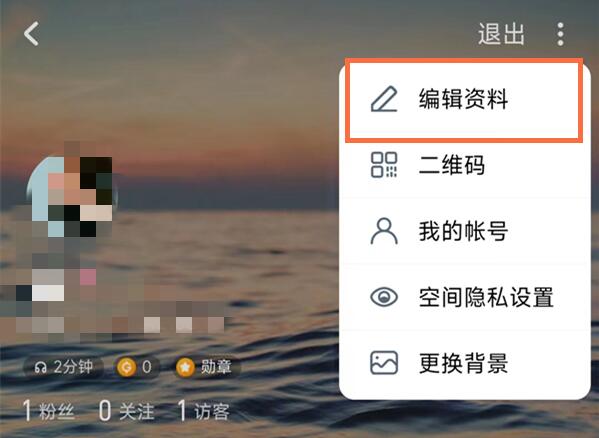The image size is (599, 438).
Task: Click the person account icon
Action: [384, 231]
